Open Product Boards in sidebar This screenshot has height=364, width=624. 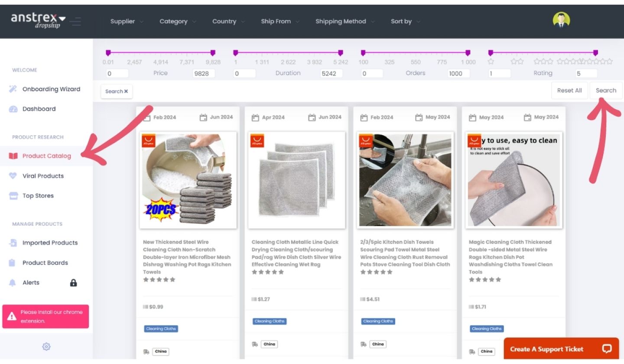click(x=45, y=263)
